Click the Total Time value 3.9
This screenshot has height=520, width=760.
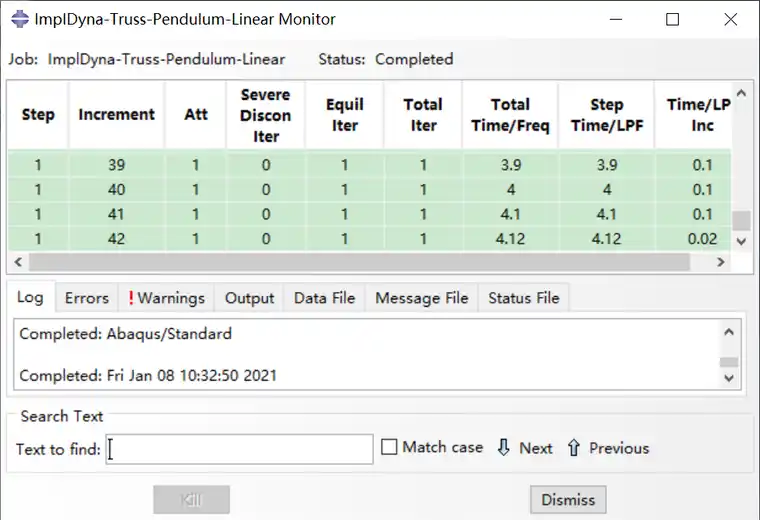(511, 165)
